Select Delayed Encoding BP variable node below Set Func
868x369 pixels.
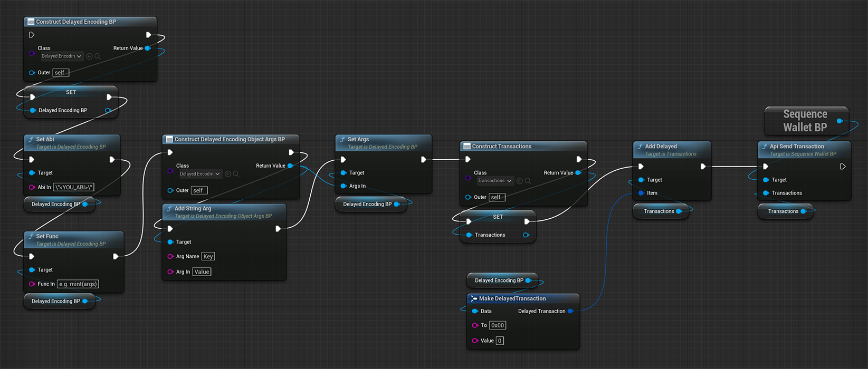coord(59,301)
